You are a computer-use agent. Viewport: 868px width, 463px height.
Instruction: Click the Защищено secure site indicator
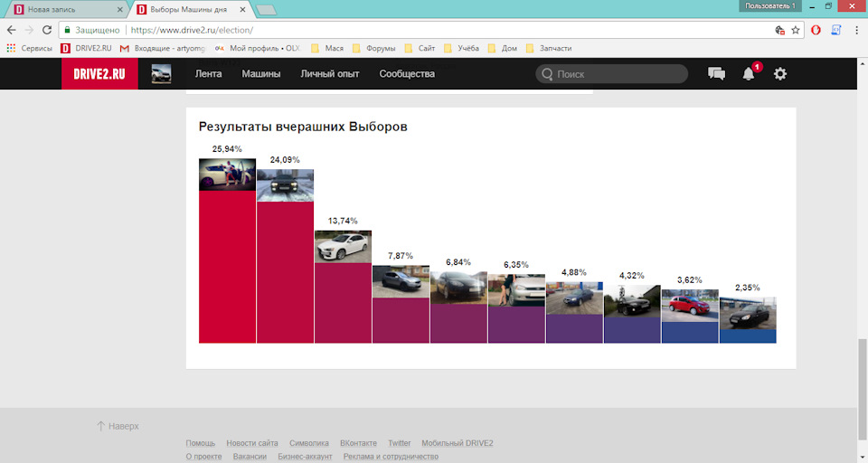point(92,30)
